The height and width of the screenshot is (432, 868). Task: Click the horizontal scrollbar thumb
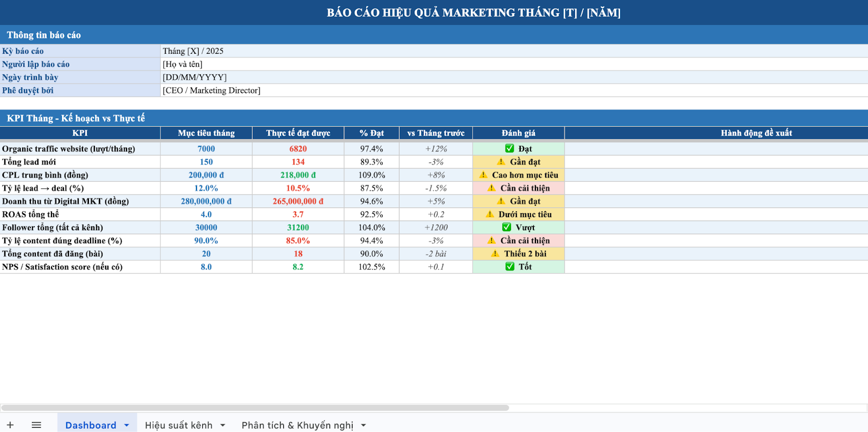255,408
